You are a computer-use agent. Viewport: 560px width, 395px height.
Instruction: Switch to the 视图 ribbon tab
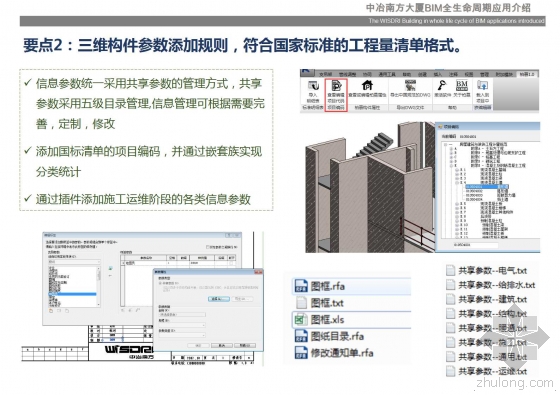[468, 74]
